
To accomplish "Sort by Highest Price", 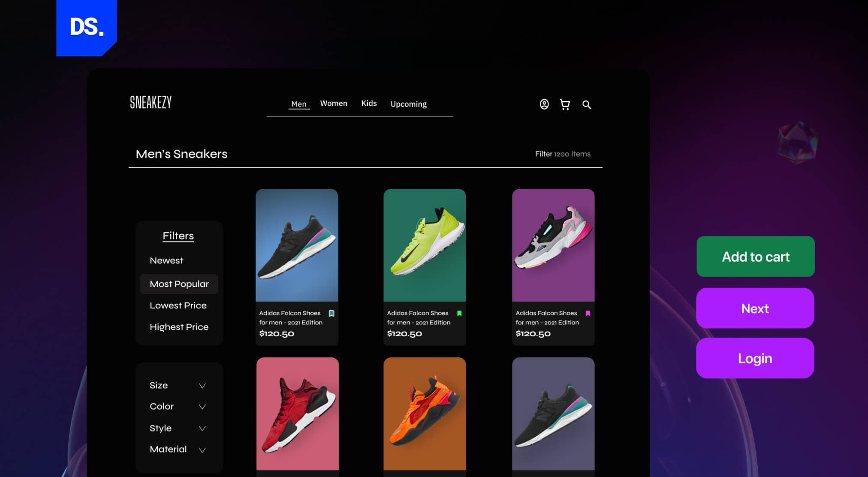I will tap(179, 327).
